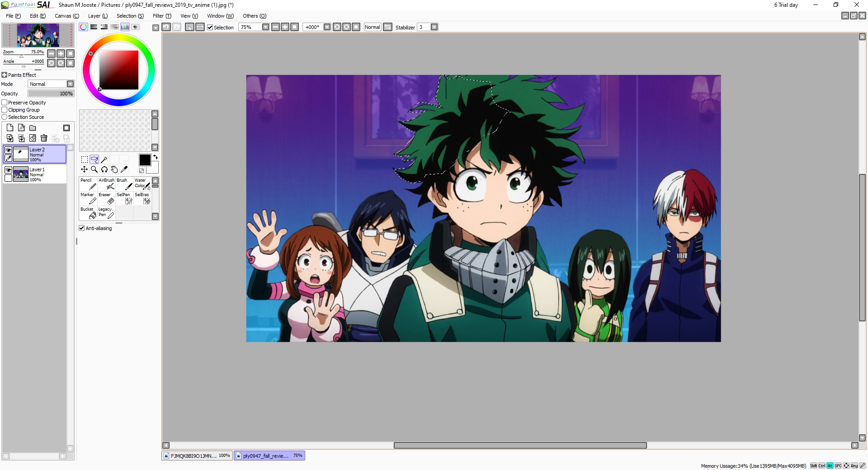Select the Zoom magnifier tool
This screenshot has height=470, width=868.
point(94,169)
